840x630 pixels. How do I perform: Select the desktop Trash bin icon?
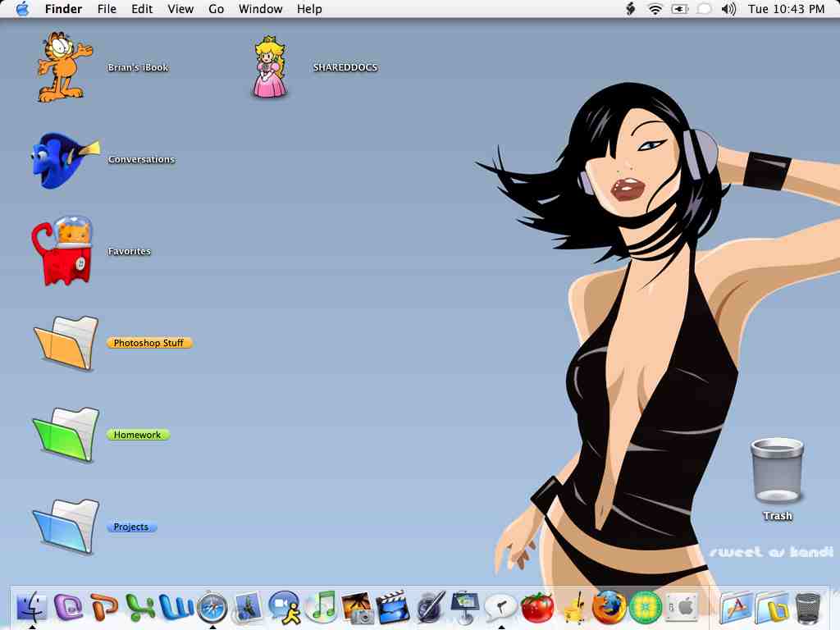point(778,470)
